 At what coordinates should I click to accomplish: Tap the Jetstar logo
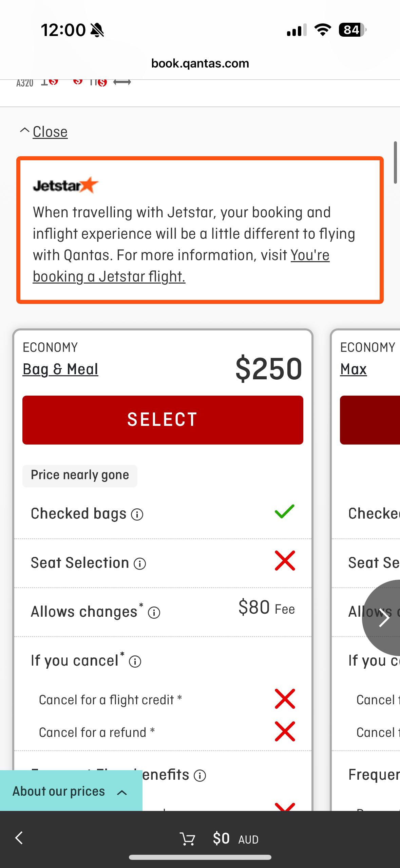65,185
